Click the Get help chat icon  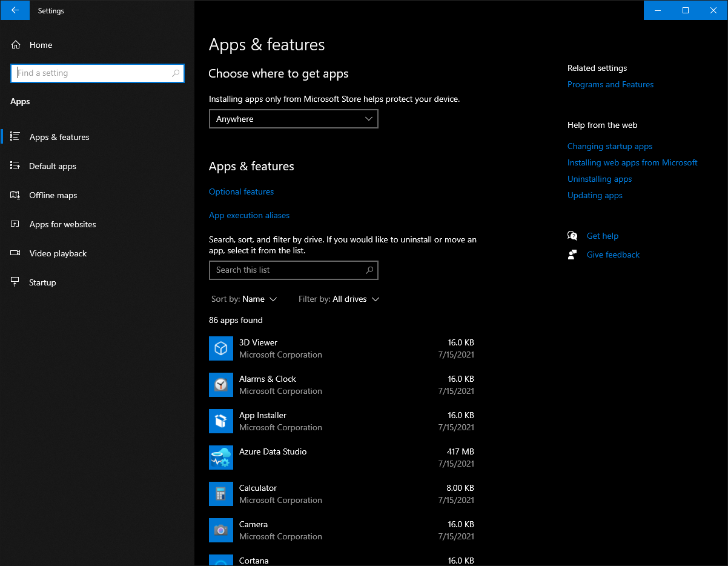(572, 236)
